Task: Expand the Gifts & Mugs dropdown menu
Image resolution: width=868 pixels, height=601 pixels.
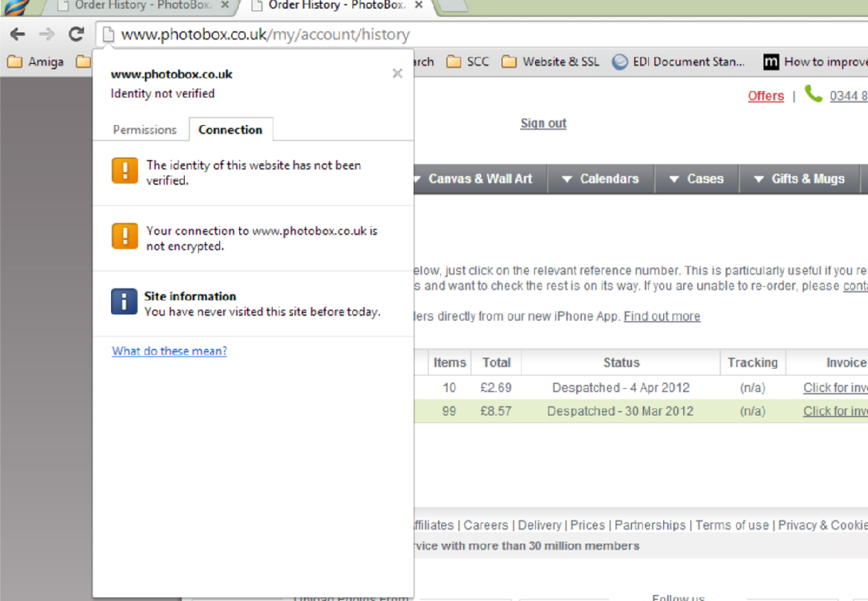Action: [x=799, y=179]
